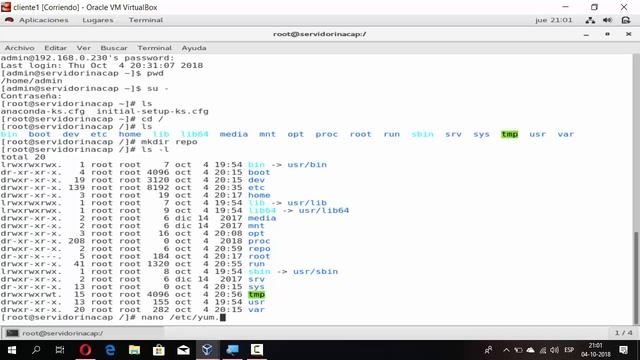Click the terminal vertical scrollbar thumb
Viewport: 640px width, 360px height.
coord(636,278)
